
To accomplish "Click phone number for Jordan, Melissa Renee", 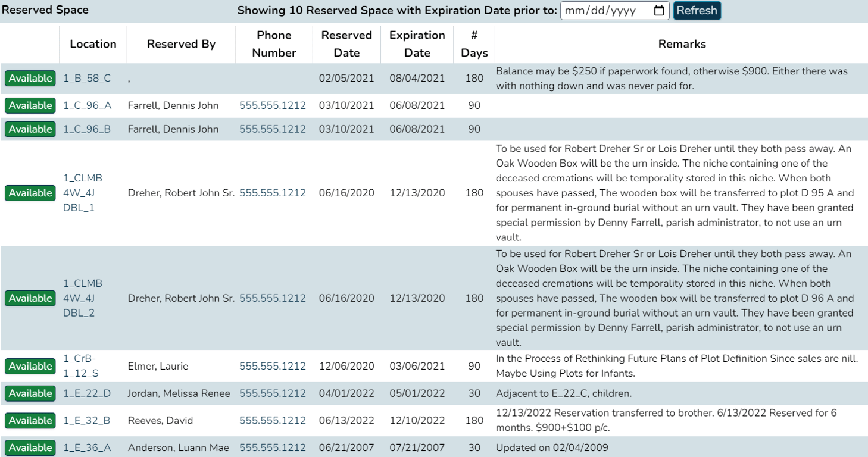I will 273,393.
